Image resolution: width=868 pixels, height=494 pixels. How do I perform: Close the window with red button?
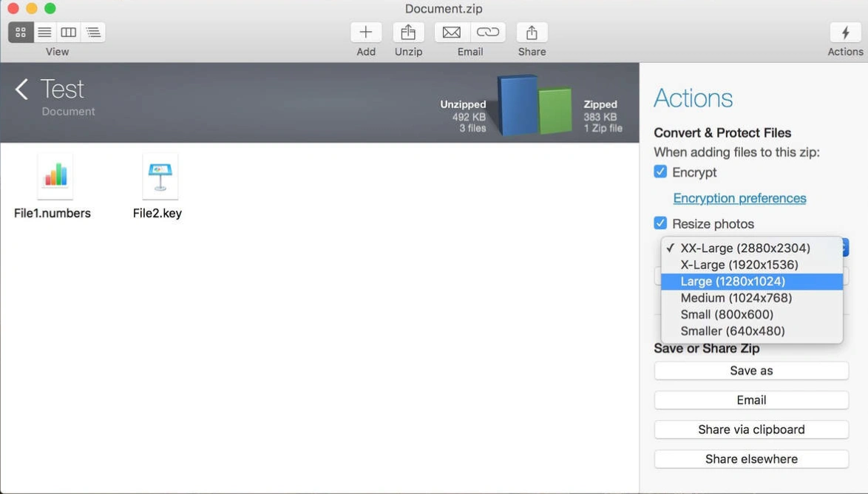pos(13,8)
